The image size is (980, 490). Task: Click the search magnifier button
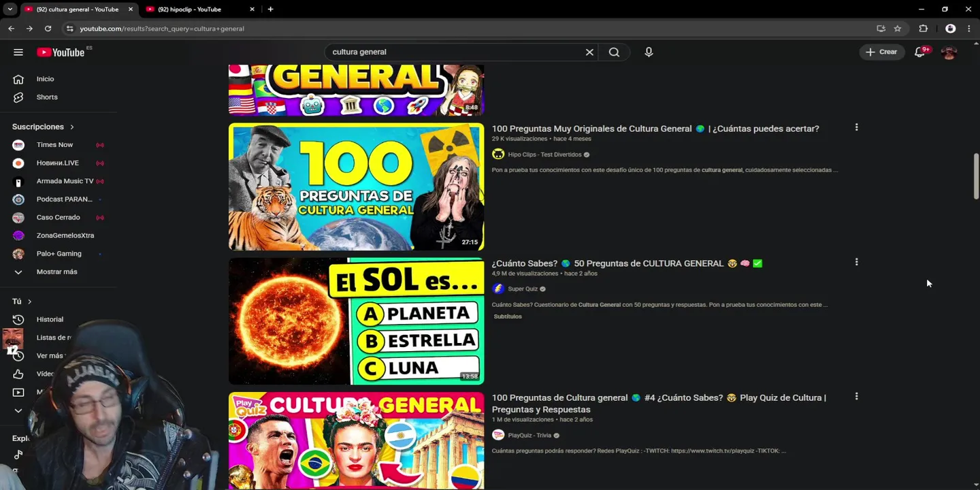(614, 52)
